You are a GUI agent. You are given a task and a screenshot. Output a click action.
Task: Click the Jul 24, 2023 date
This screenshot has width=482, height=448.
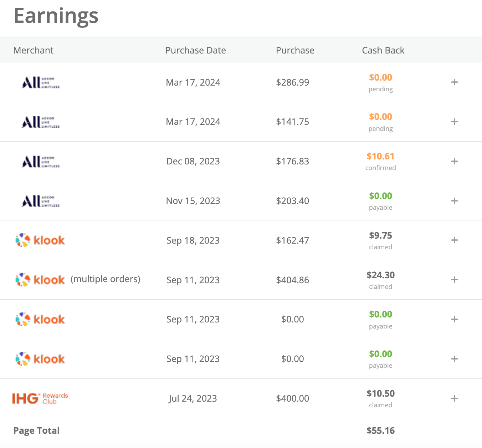(x=193, y=398)
